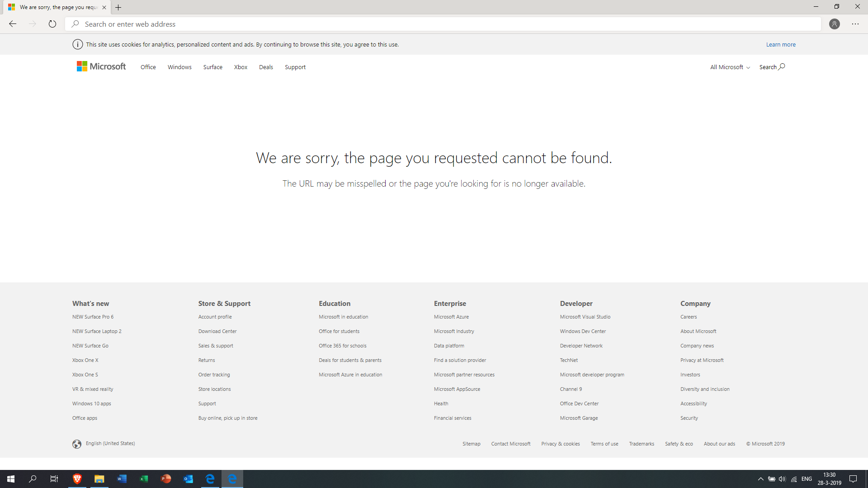Open File Explorer from taskbar
This screenshot has width=868, height=488.
point(99,479)
